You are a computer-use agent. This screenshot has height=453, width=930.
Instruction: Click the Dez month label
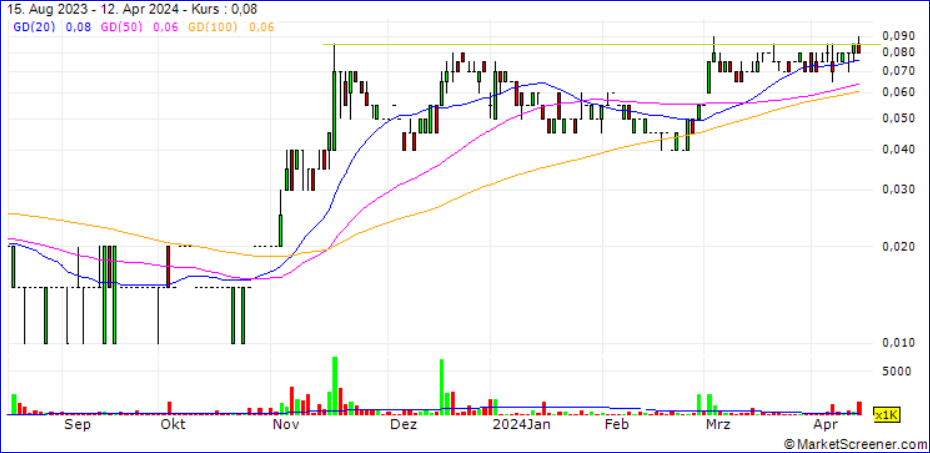coord(403,425)
